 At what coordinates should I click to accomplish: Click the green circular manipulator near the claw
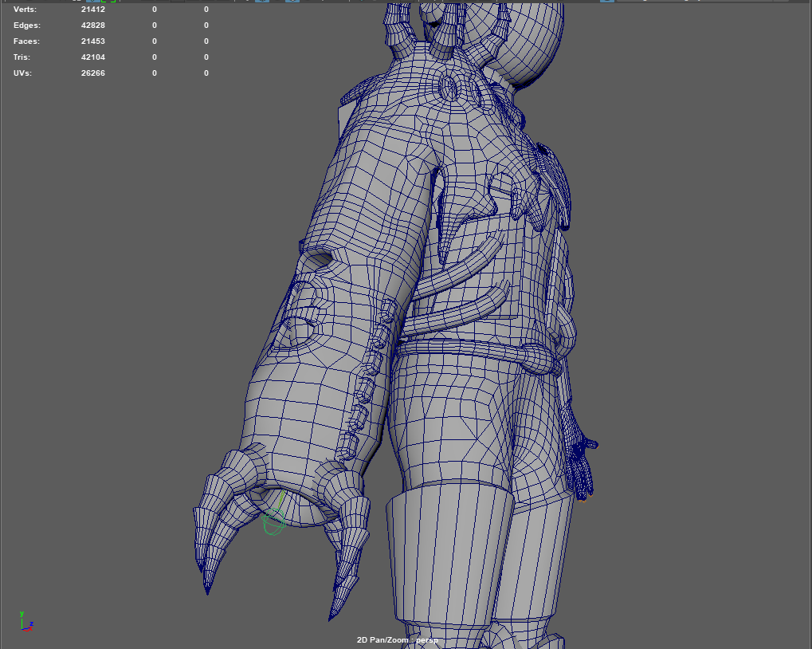point(273,521)
